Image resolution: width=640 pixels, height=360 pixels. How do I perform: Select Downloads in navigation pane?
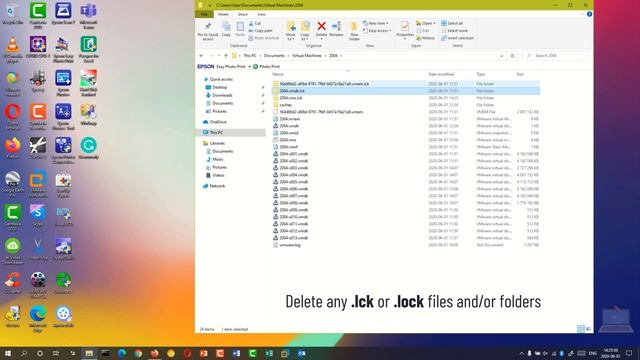click(222, 95)
